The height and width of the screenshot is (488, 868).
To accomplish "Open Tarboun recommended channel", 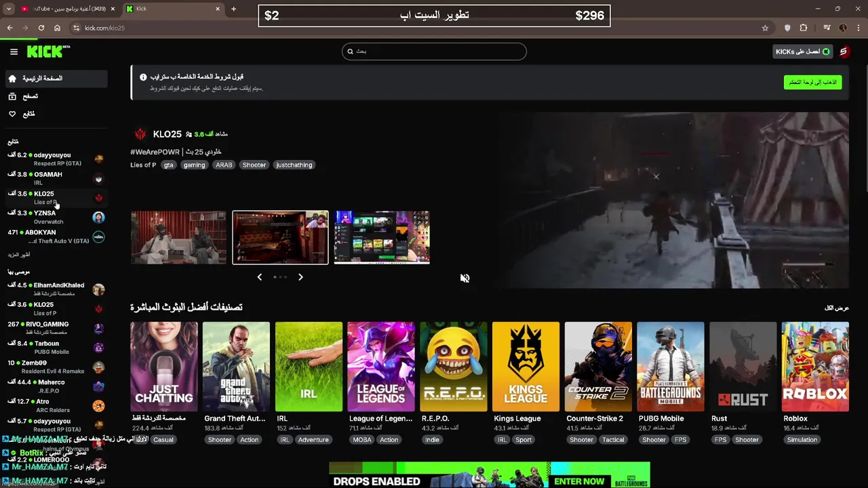I will click(57, 348).
